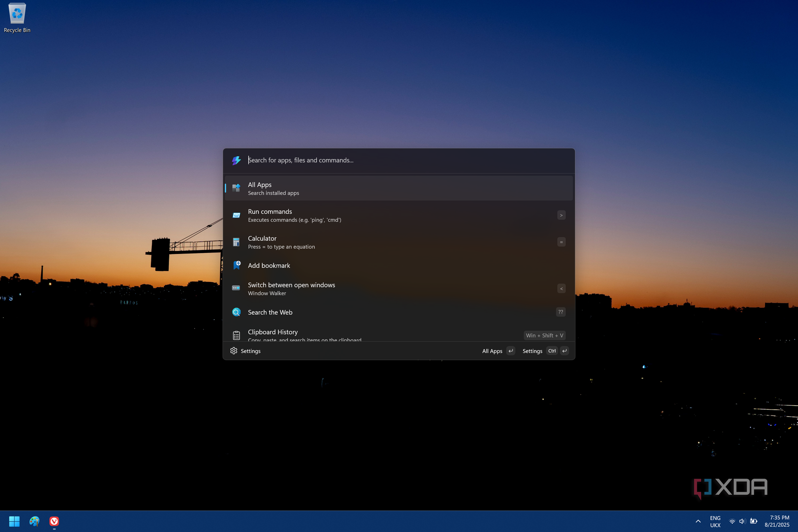The image size is (798, 532).
Task: Focus the search for apps input field
Action: (406, 161)
